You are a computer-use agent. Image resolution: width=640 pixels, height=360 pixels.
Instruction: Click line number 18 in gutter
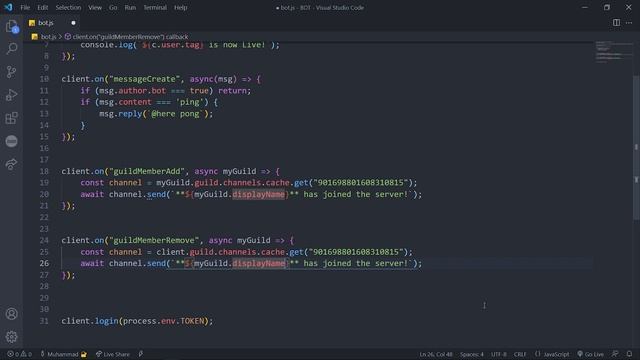tap(44, 171)
